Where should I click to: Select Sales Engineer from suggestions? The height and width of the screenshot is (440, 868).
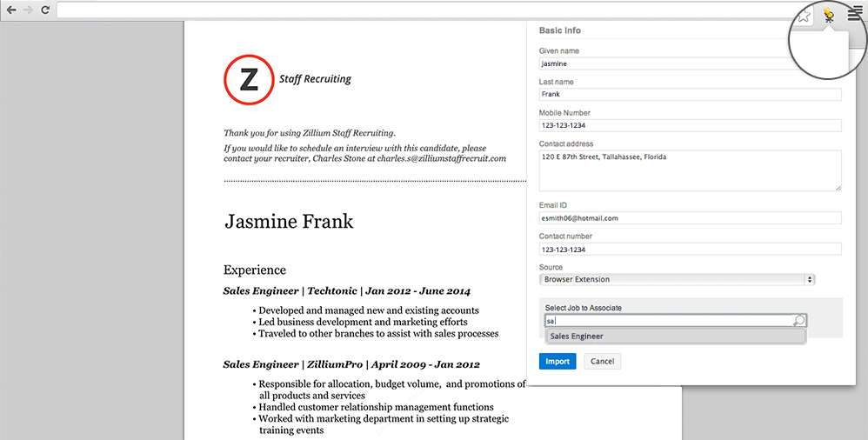(x=577, y=337)
